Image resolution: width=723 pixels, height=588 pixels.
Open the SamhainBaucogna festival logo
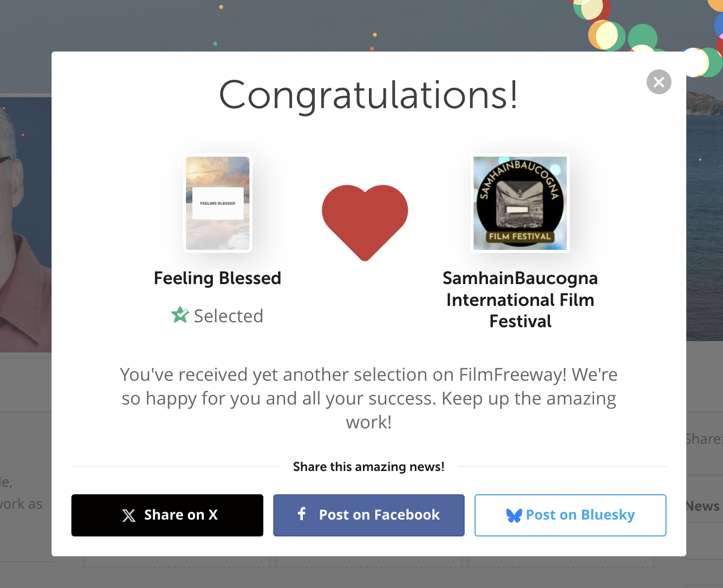(x=520, y=203)
